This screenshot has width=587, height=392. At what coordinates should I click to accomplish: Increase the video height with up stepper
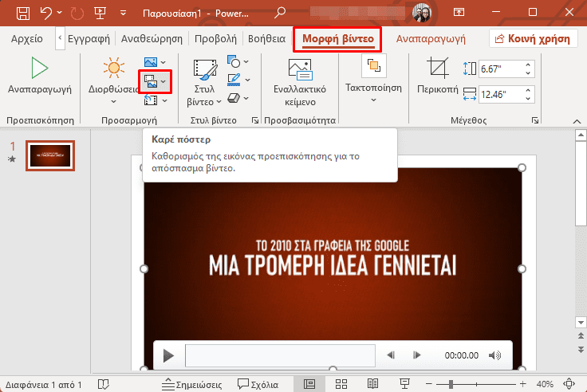[528, 65]
